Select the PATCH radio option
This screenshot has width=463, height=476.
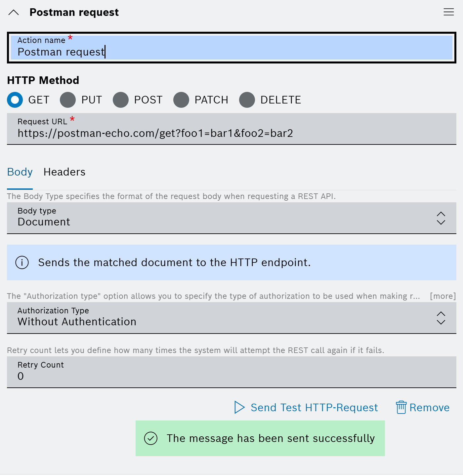(181, 100)
